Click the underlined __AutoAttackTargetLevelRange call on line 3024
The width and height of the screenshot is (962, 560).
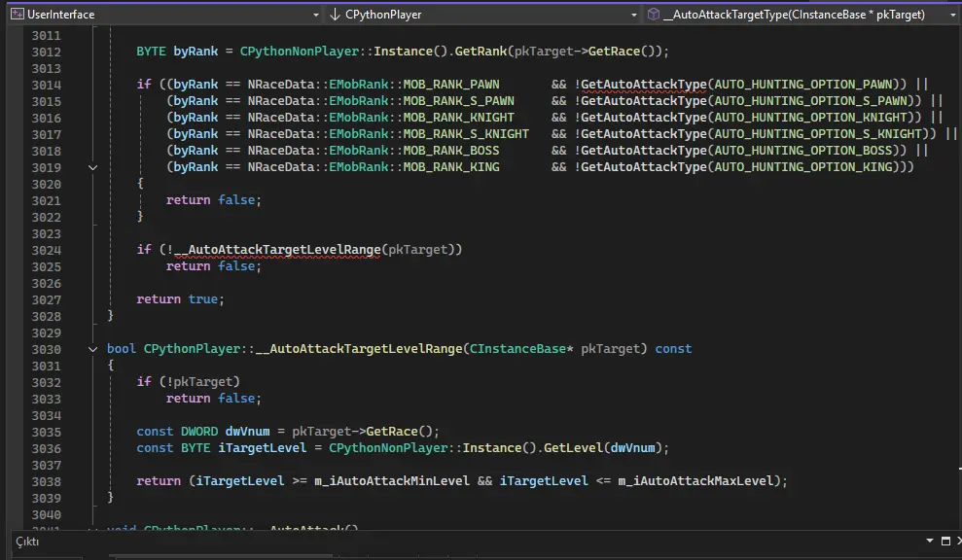(x=276, y=250)
